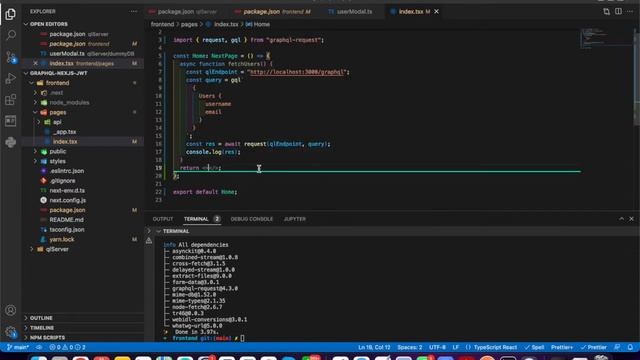Close index.tsx in Open Editors list

tap(36, 63)
